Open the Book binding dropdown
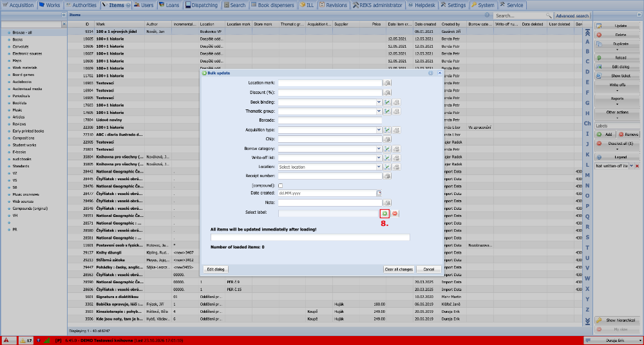The height and width of the screenshot is (345, 644). click(x=379, y=102)
